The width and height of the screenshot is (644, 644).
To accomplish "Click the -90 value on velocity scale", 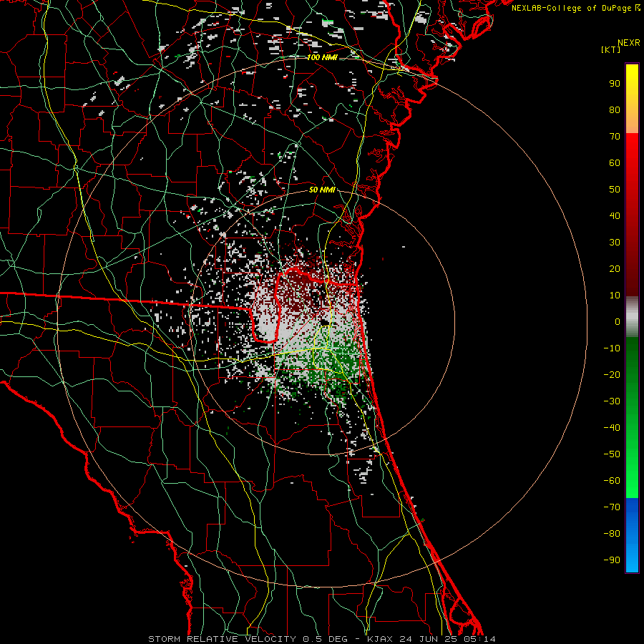I will (612, 560).
